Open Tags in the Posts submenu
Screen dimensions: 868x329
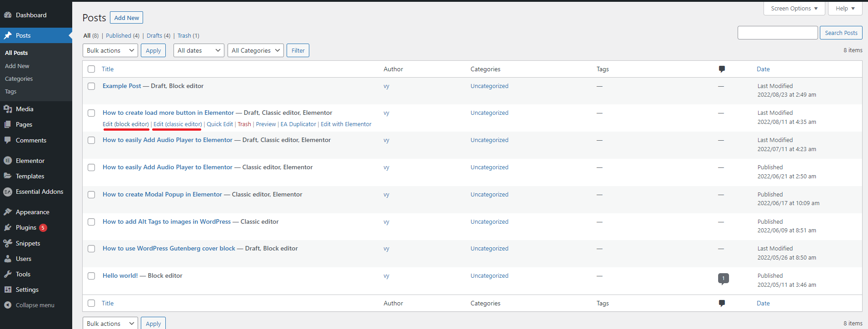pos(11,91)
